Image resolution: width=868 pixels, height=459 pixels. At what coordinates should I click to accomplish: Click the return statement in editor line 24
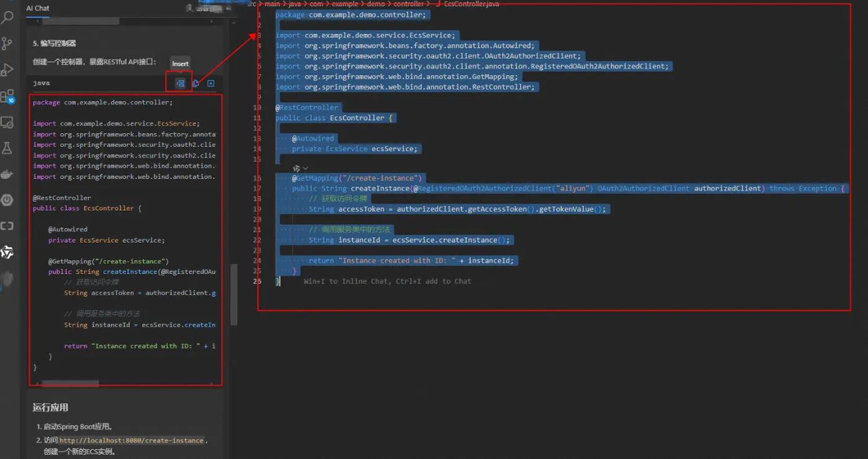pos(411,261)
